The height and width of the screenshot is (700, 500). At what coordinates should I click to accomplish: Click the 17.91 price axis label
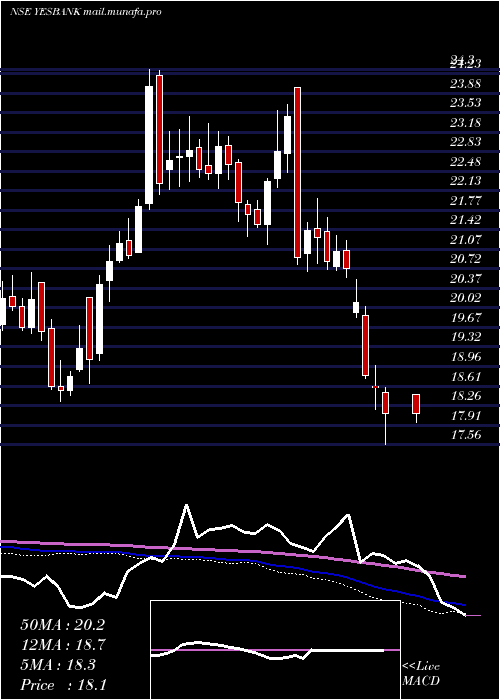pyautogui.click(x=465, y=416)
